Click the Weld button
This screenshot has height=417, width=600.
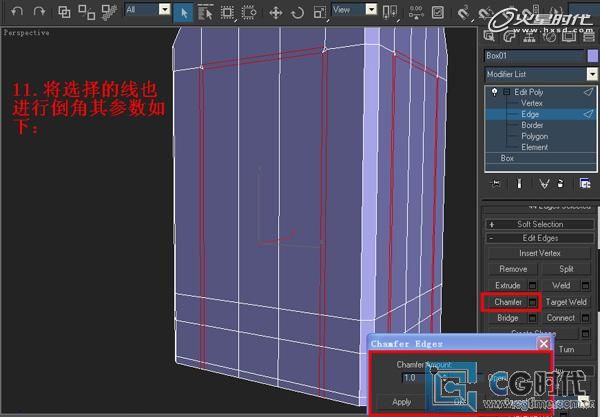point(561,286)
